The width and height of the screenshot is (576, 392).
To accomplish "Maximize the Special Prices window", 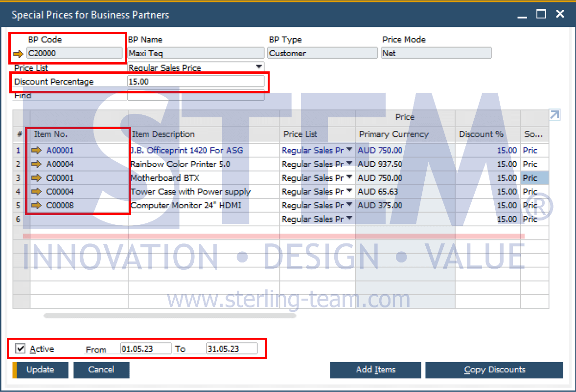I will [541, 14].
